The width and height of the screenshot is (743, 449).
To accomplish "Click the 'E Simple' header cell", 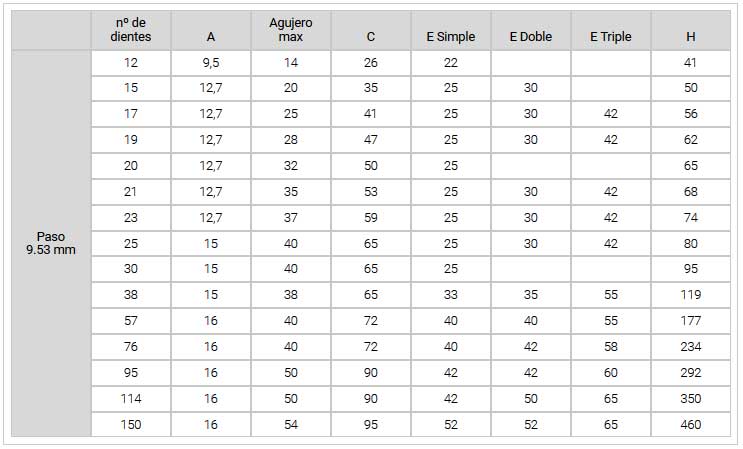I will click(x=451, y=30).
